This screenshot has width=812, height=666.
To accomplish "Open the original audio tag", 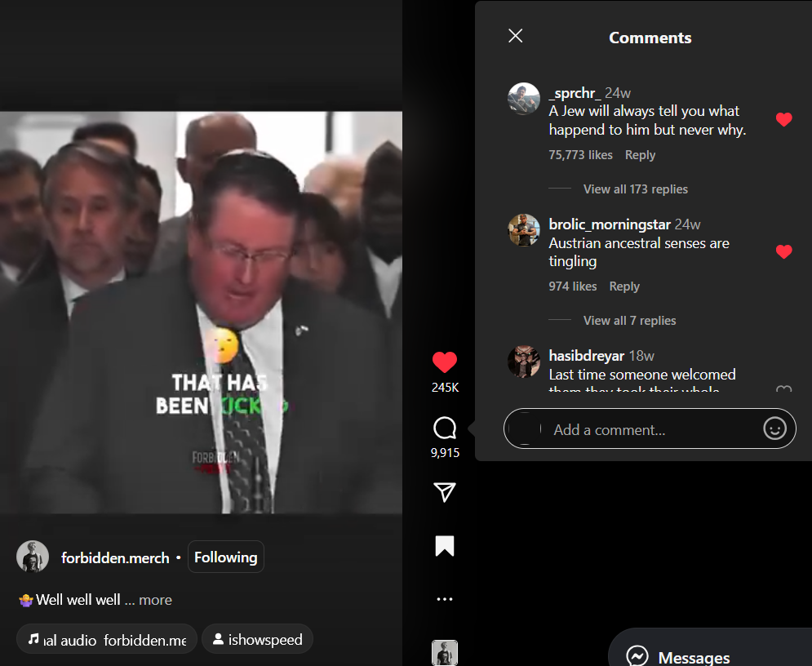I will pos(107,640).
